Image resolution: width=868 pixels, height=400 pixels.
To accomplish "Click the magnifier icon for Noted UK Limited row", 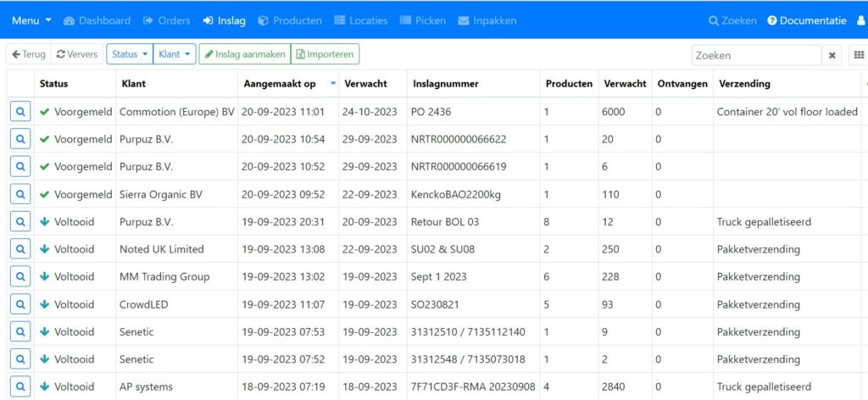I will pos(20,249).
